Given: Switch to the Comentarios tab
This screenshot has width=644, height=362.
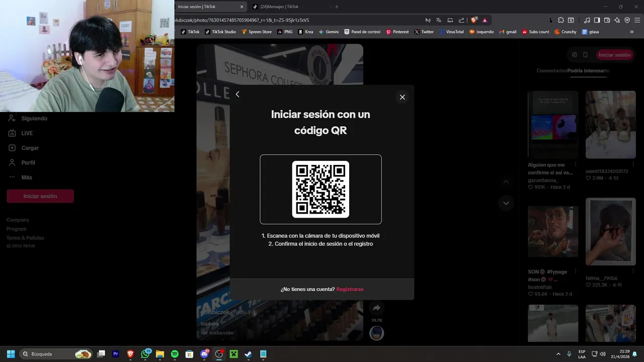Looking at the screenshot, I should coord(551,71).
